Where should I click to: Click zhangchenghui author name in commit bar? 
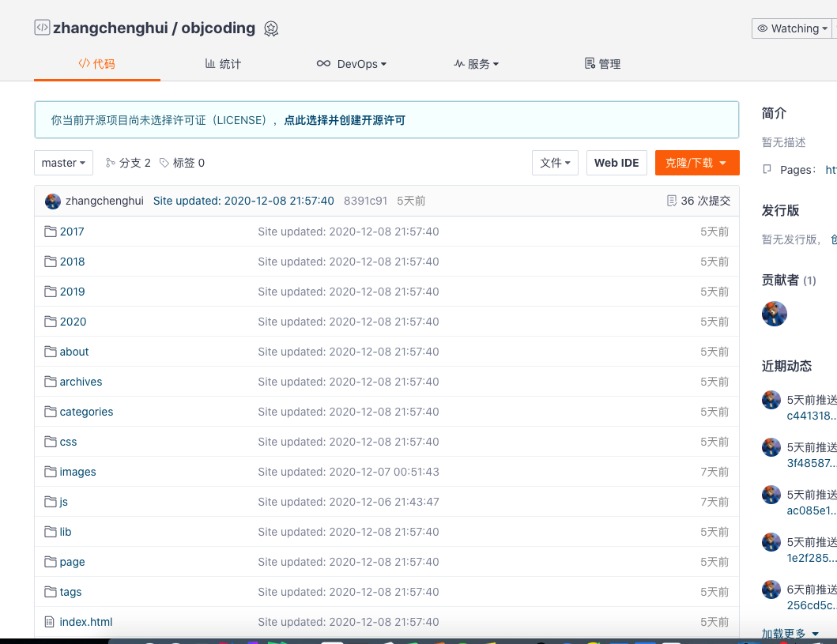pyautogui.click(x=104, y=201)
